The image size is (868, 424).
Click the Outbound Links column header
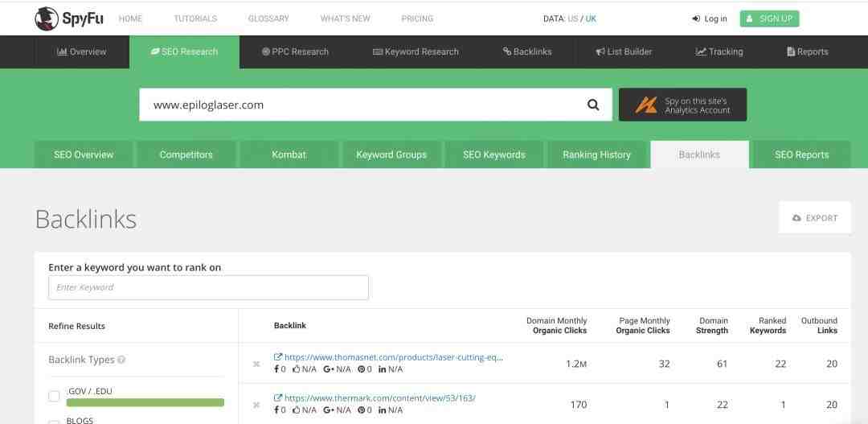click(819, 326)
